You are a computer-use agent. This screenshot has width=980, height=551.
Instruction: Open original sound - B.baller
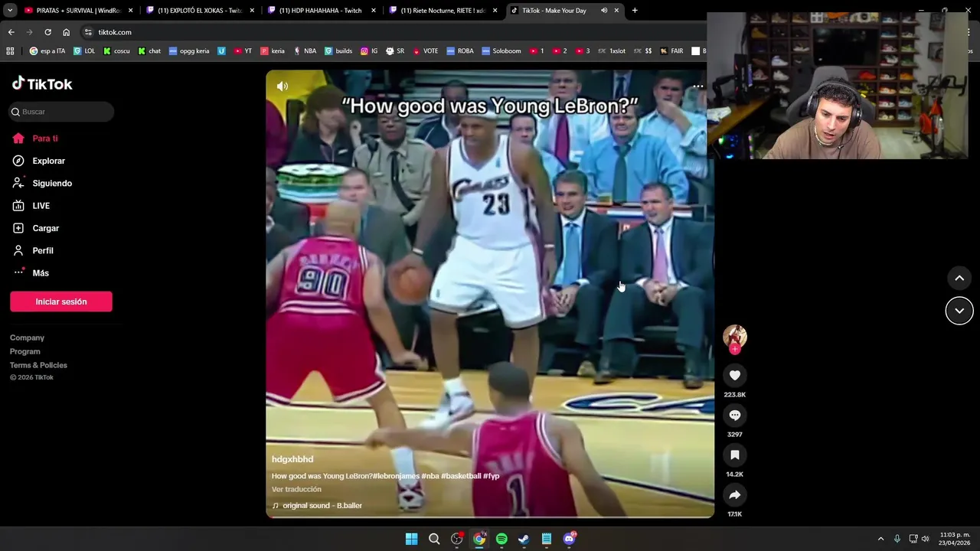(x=317, y=506)
